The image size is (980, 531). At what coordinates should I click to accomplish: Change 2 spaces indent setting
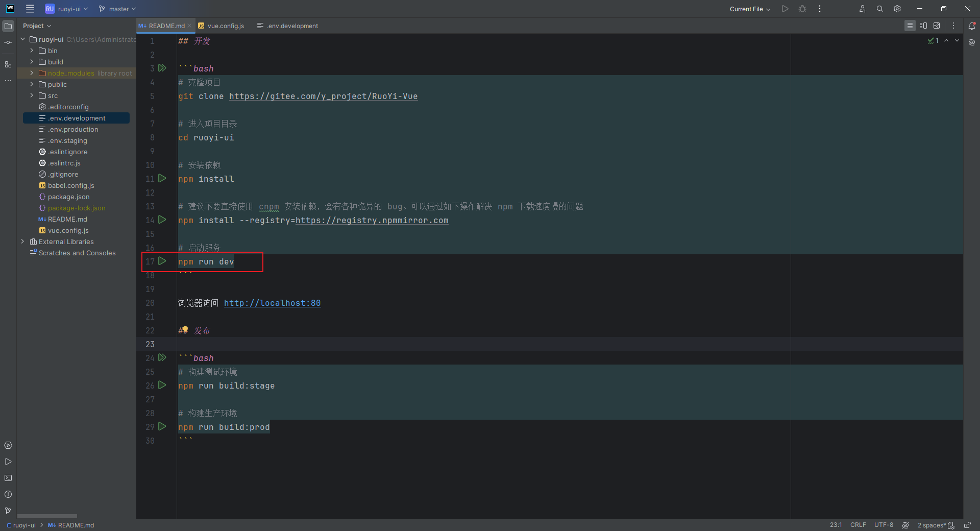[932, 525]
